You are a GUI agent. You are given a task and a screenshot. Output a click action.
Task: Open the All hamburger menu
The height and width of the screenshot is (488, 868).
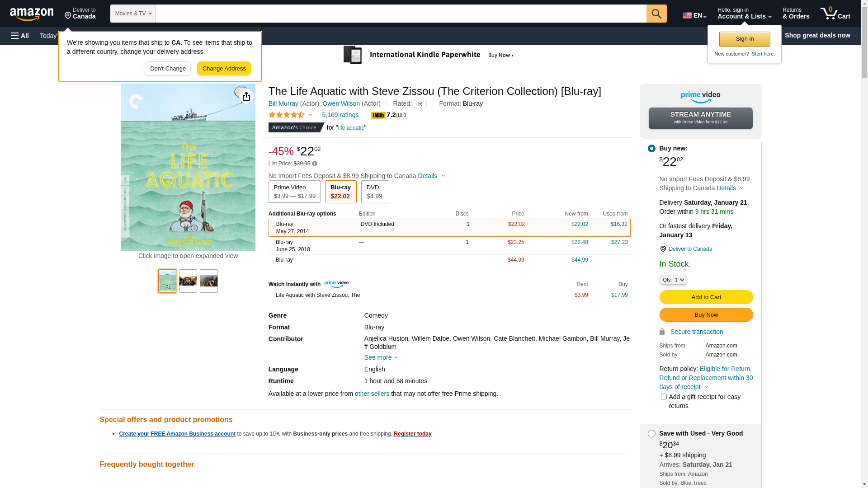click(x=20, y=36)
